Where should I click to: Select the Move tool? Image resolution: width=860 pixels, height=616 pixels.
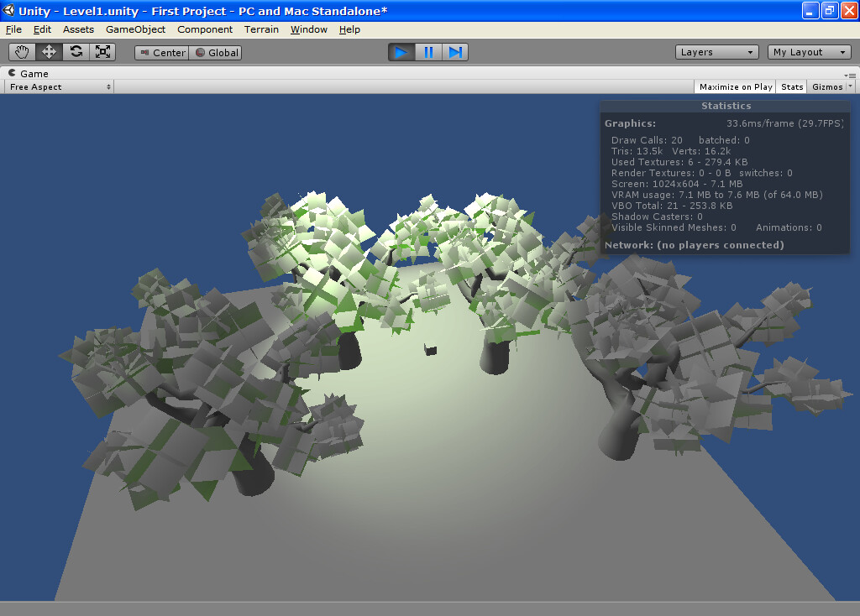tap(48, 51)
